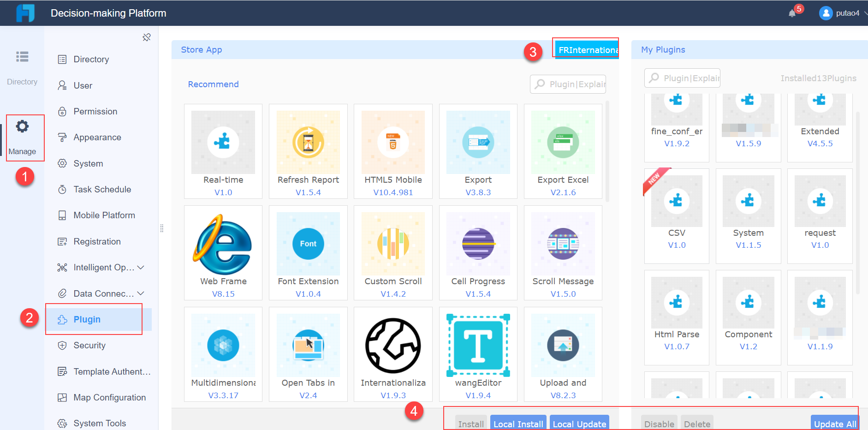Select the Open Tabs in plugin icon
This screenshot has height=430, width=868.
[x=308, y=345]
